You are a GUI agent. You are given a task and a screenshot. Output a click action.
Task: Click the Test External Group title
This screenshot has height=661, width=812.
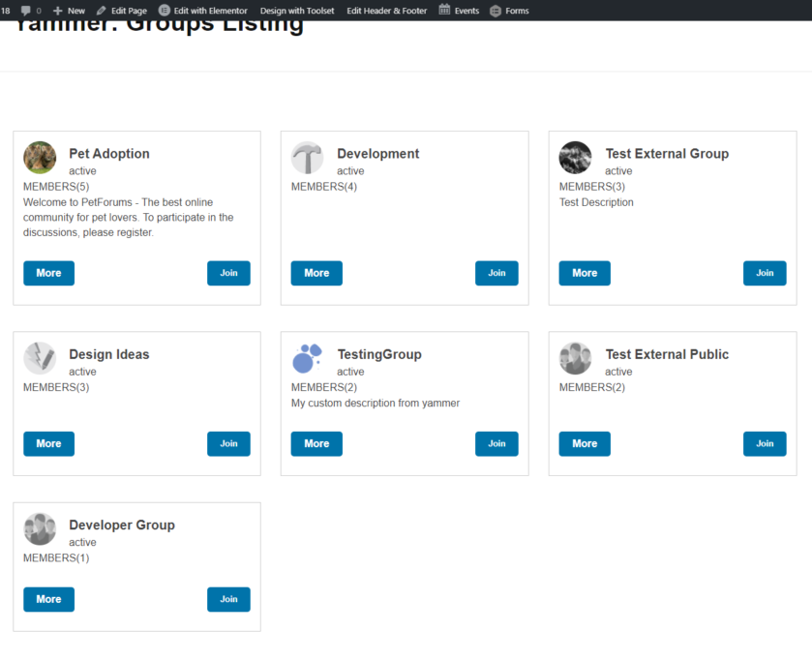coord(667,154)
